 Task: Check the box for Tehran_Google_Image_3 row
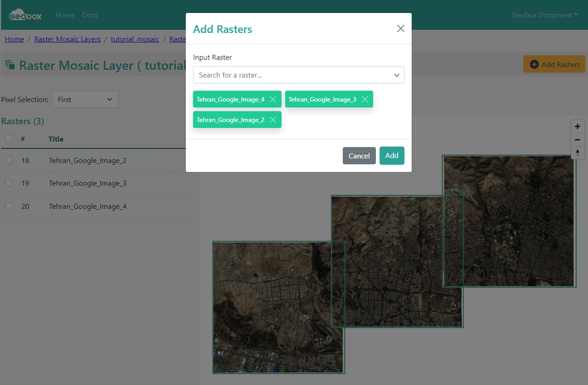tap(9, 183)
